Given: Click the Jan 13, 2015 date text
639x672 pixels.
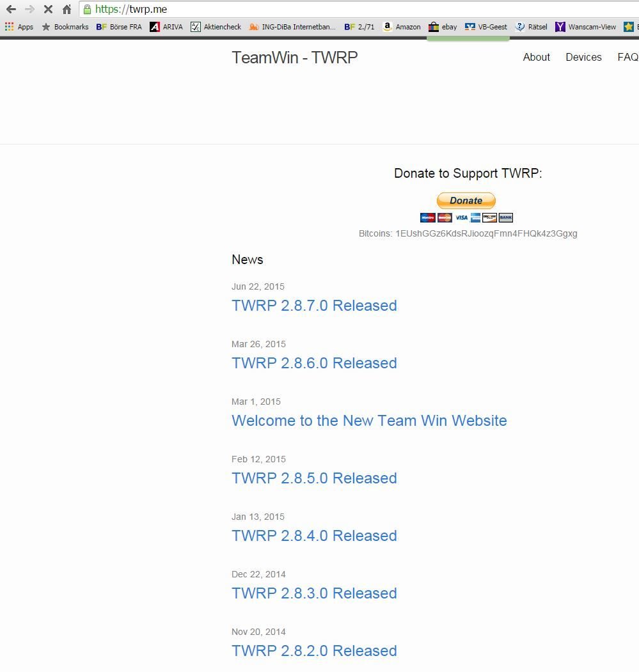Looking at the screenshot, I should (x=258, y=517).
